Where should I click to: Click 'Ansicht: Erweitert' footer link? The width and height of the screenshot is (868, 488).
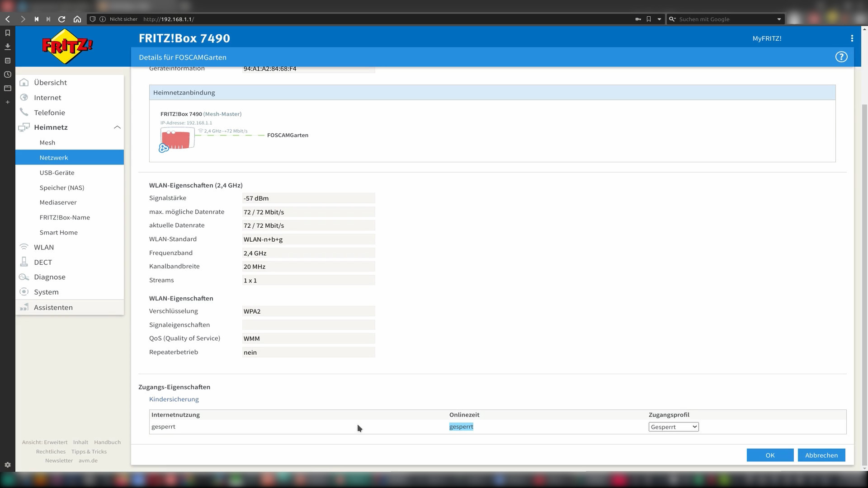45,442
